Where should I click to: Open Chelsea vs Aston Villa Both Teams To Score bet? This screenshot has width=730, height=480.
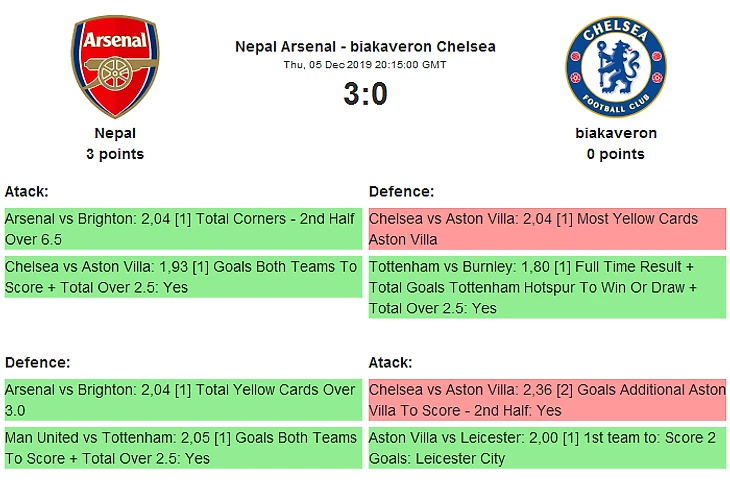[182, 277]
